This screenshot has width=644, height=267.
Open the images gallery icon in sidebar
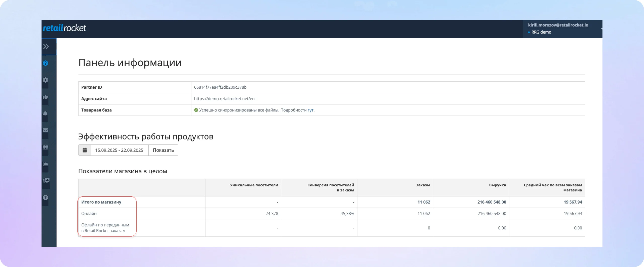(x=46, y=181)
